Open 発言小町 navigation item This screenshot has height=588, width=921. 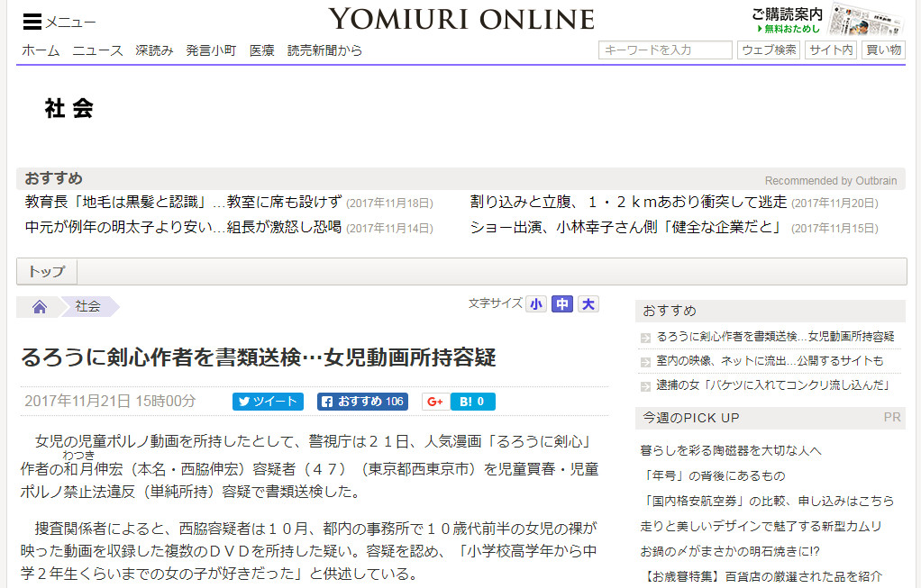pos(212,51)
